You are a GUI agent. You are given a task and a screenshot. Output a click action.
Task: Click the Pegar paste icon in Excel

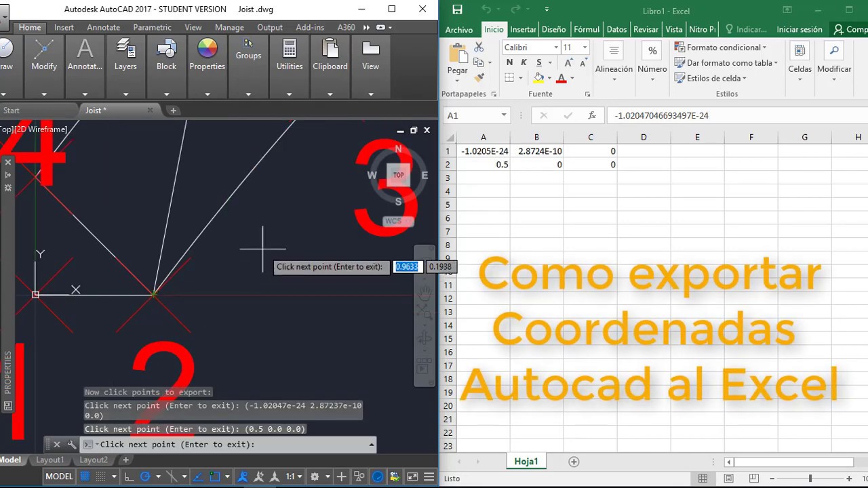coord(458,54)
